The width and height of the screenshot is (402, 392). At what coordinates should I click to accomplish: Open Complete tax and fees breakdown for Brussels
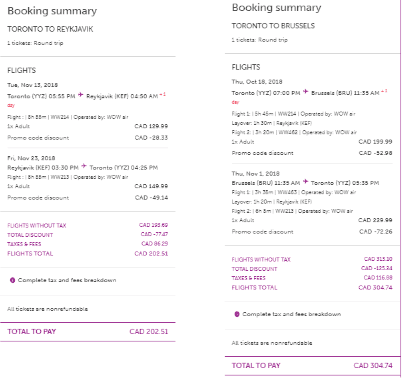coord(292,314)
